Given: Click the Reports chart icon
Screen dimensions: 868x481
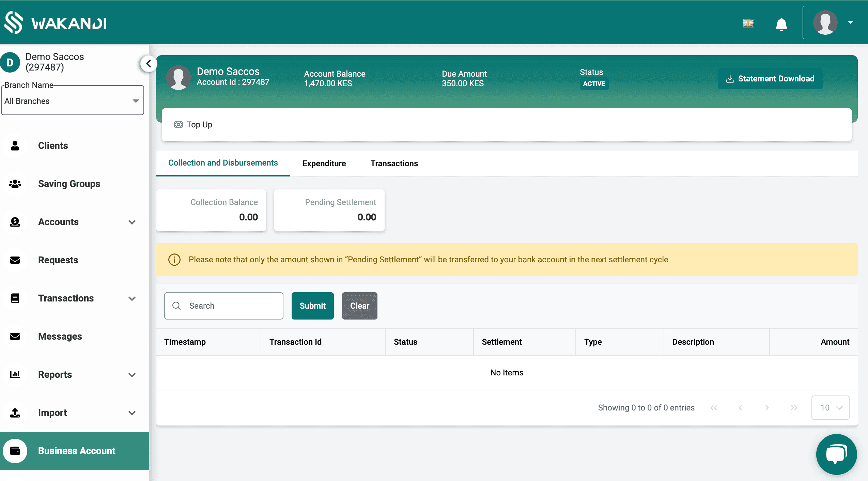Looking at the screenshot, I should click(15, 375).
